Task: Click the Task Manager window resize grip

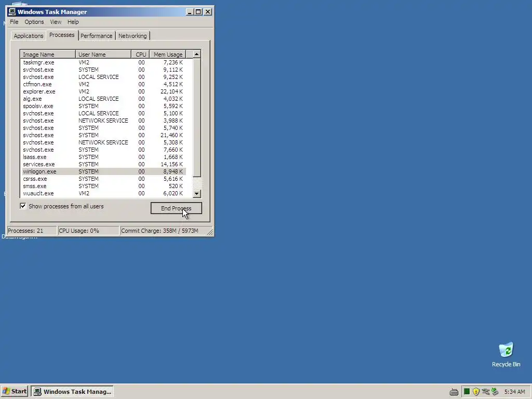Action: click(x=210, y=232)
